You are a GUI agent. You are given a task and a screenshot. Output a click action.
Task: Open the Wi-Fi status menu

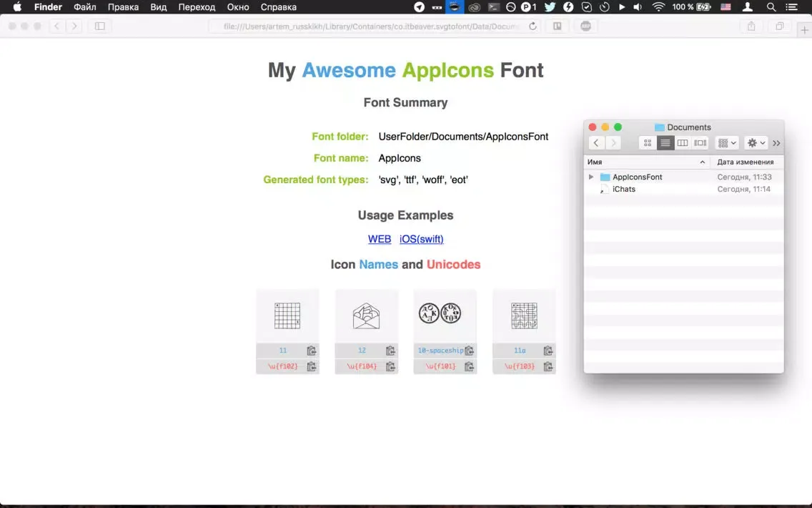[658, 6]
